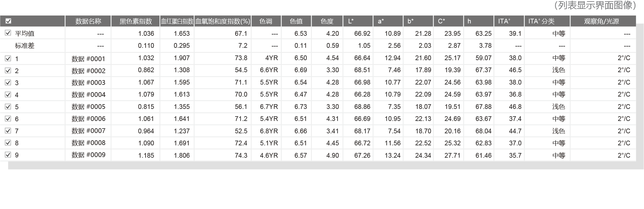Click the 6.8YR hue cell
Viewport: 644px width, 209px height.
click(x=269, y=131)
